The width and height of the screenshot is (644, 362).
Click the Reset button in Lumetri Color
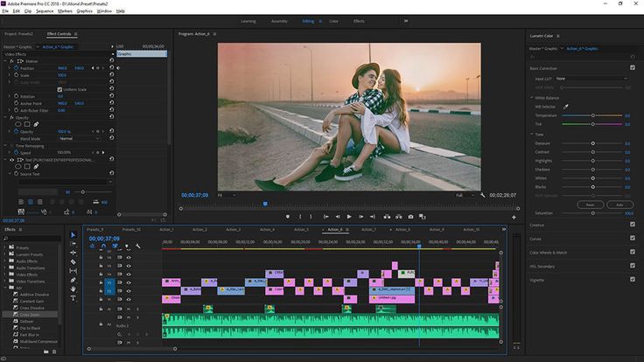[x=591, y=204]
